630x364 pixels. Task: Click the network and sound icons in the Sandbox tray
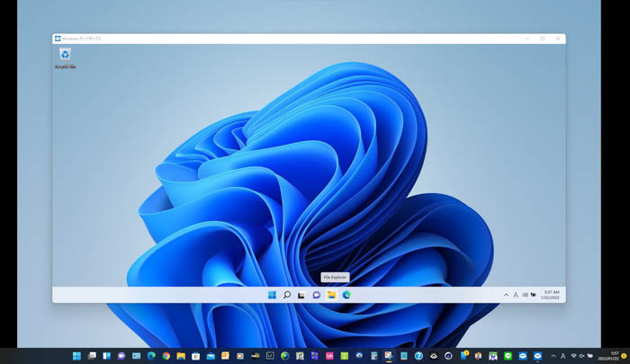tap(529, 295)
